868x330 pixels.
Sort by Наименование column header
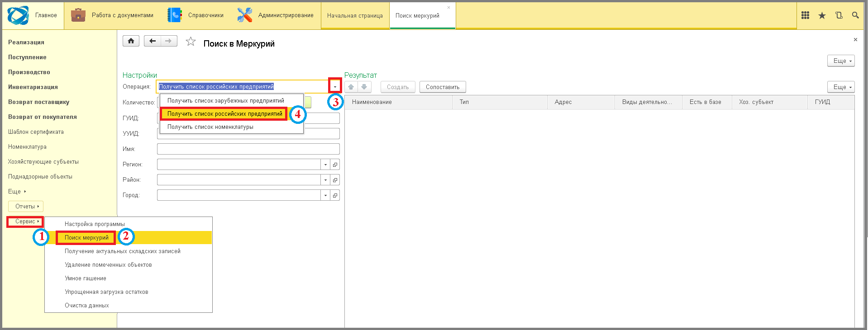(x=399, y=102)
